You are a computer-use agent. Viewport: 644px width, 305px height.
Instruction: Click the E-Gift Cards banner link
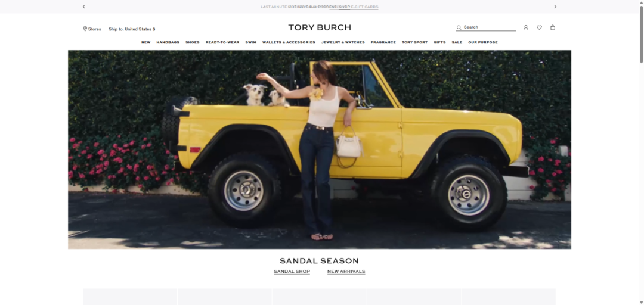coord(365,7)
